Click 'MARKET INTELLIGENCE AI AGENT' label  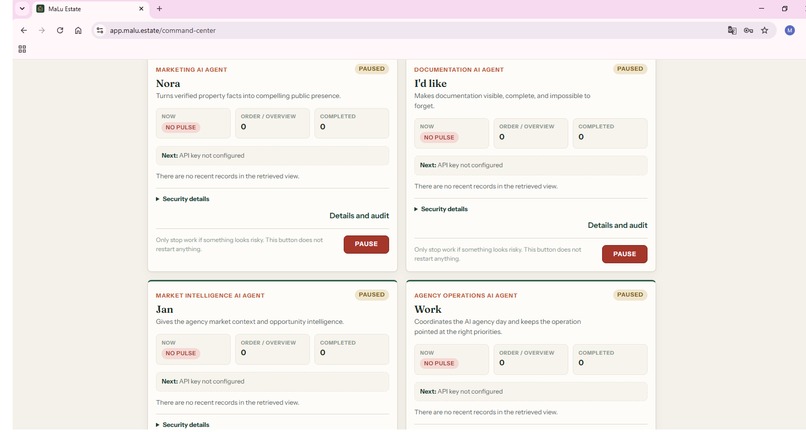click(210, 296)
